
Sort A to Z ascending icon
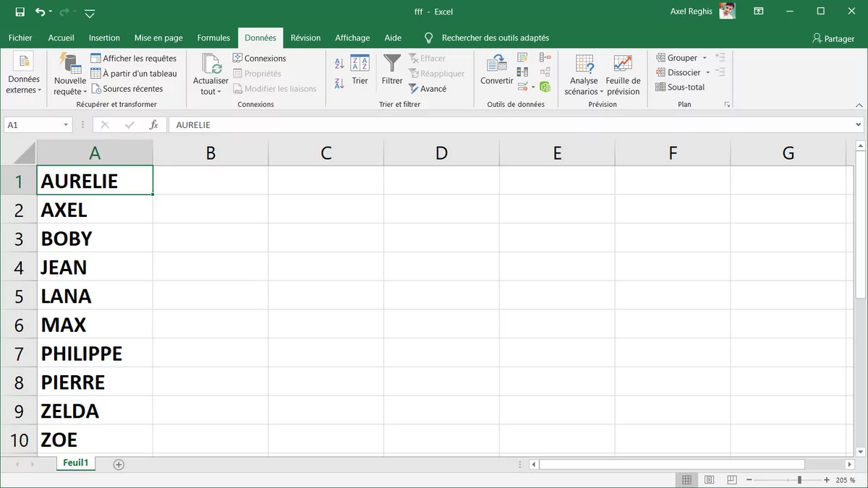(x=339, y=64)
